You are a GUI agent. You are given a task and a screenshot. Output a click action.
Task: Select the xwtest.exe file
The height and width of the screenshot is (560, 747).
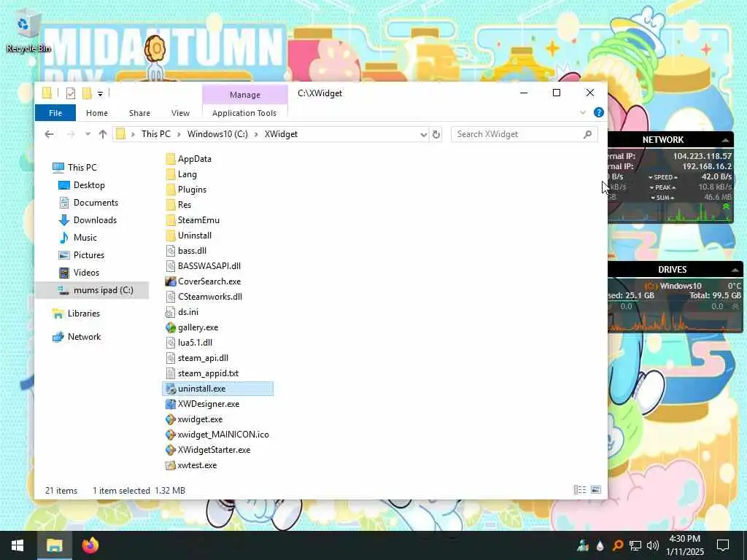click(x=191, y=465)
